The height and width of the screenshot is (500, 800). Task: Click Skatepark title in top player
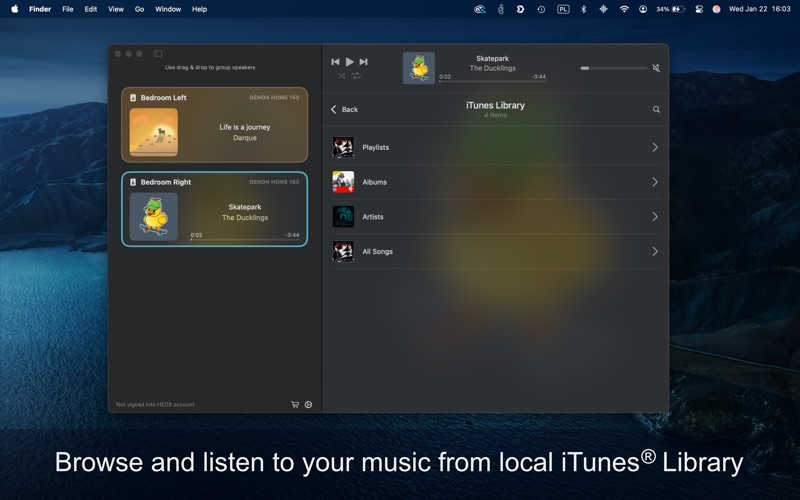(x=492, y=59)
